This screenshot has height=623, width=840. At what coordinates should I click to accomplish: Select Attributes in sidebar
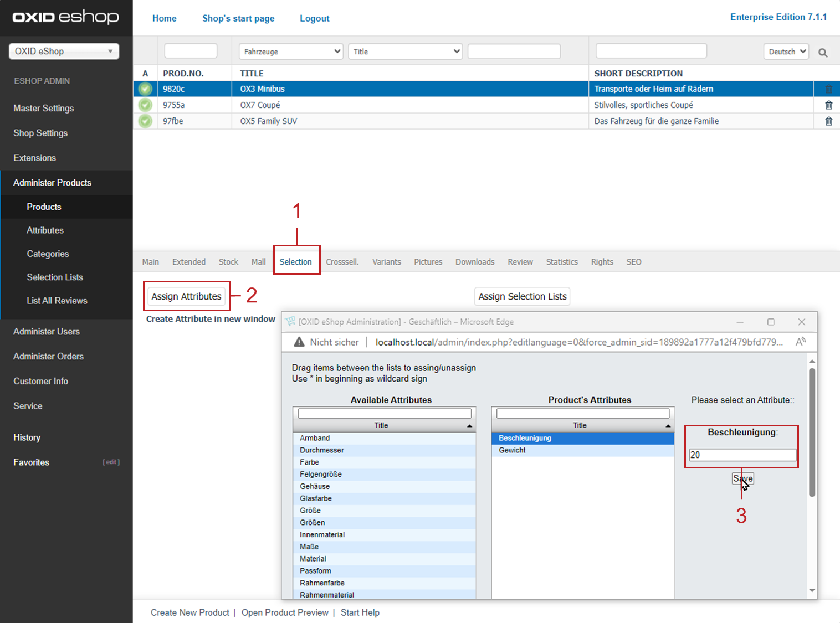tap(45, 230)
